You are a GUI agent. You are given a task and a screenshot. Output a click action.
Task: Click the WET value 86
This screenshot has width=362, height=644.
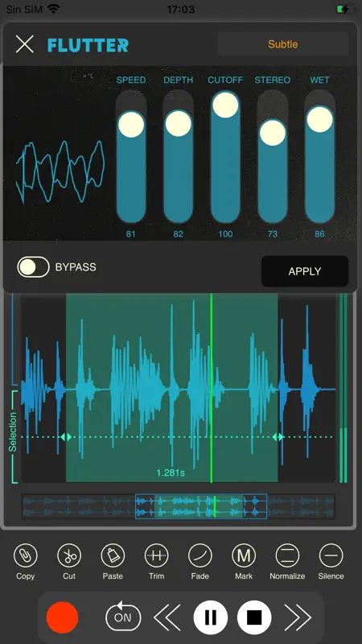(x=319, y=234)
